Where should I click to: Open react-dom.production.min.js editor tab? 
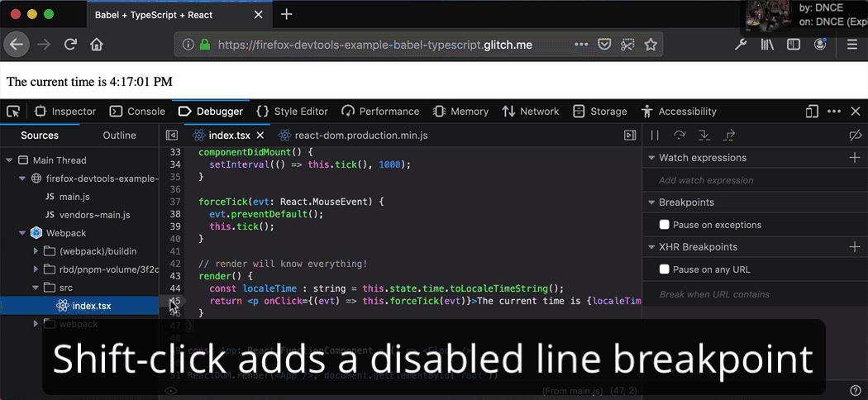[360, 136]
